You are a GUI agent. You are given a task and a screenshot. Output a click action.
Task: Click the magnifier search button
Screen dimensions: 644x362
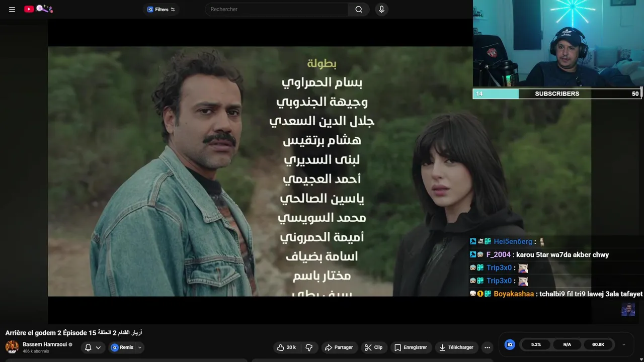click(359, 9)
